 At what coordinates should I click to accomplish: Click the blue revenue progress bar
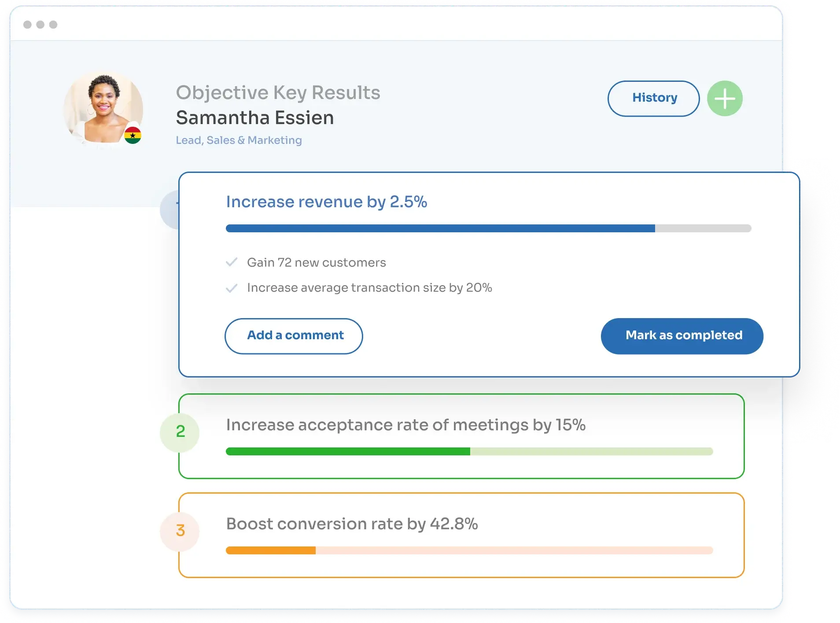(x=488, y=228)
